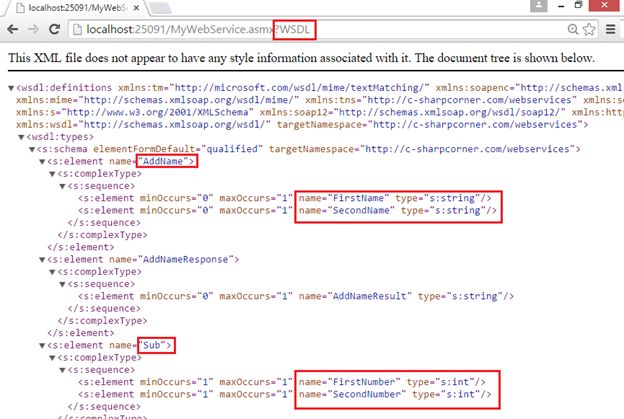This screenshot has height=419, width=624.
Task: Click the browser forward arrow
Action: click(x=33, y=29)
